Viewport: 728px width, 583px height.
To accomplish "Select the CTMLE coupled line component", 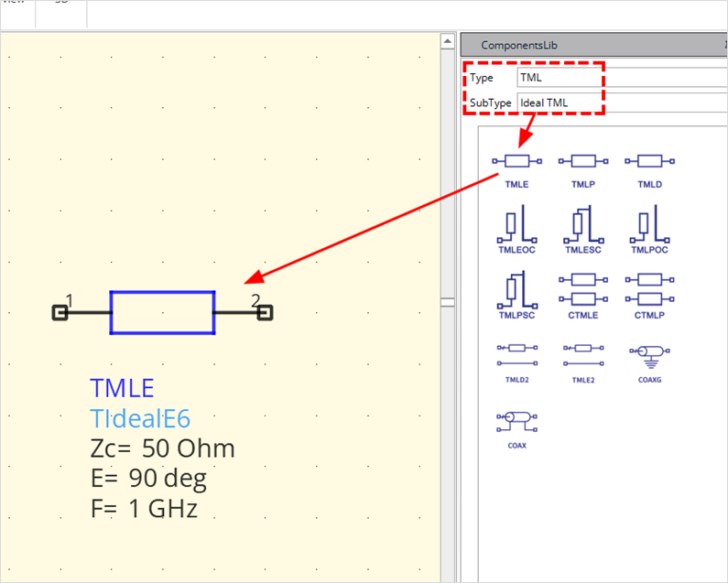I will [x=583, y=297].
